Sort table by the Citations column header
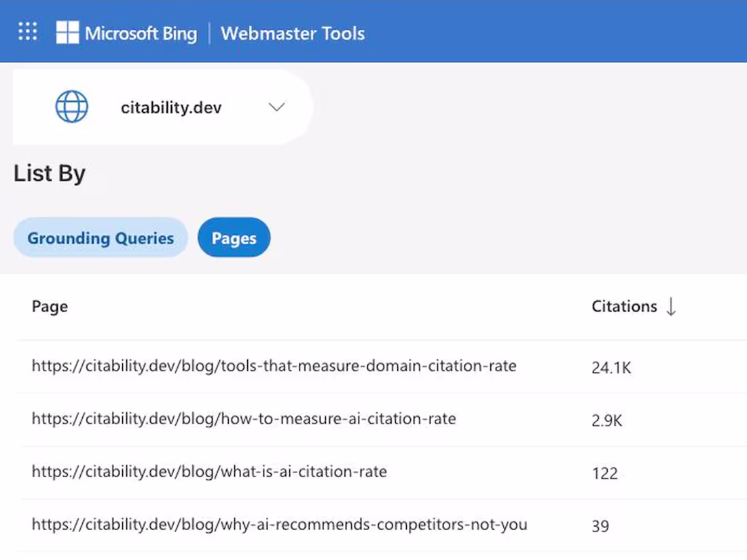 [x=624, y=306]
